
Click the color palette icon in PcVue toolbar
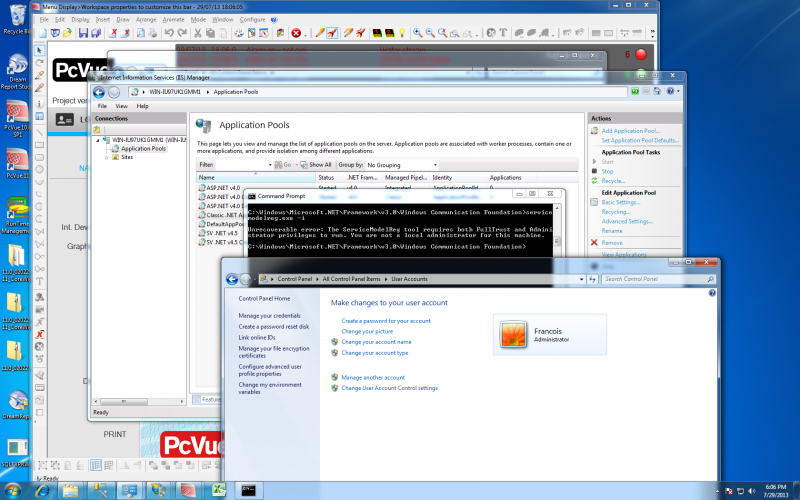tap(239, 33)
